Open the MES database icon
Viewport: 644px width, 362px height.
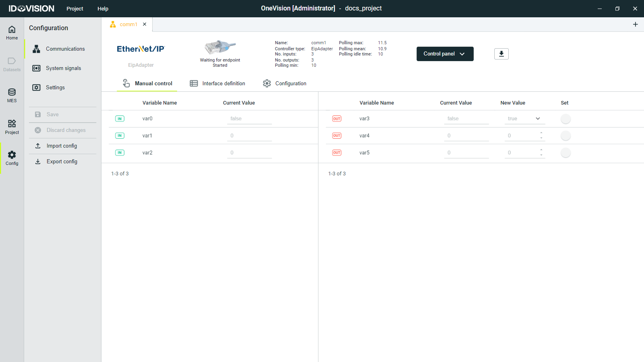[x=12, y=95]
